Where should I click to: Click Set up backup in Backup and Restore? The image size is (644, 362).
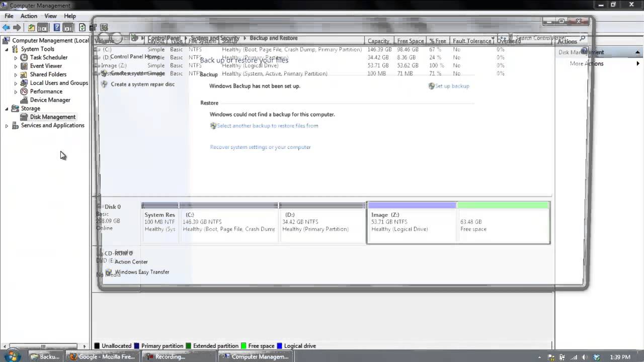point(452,86)
